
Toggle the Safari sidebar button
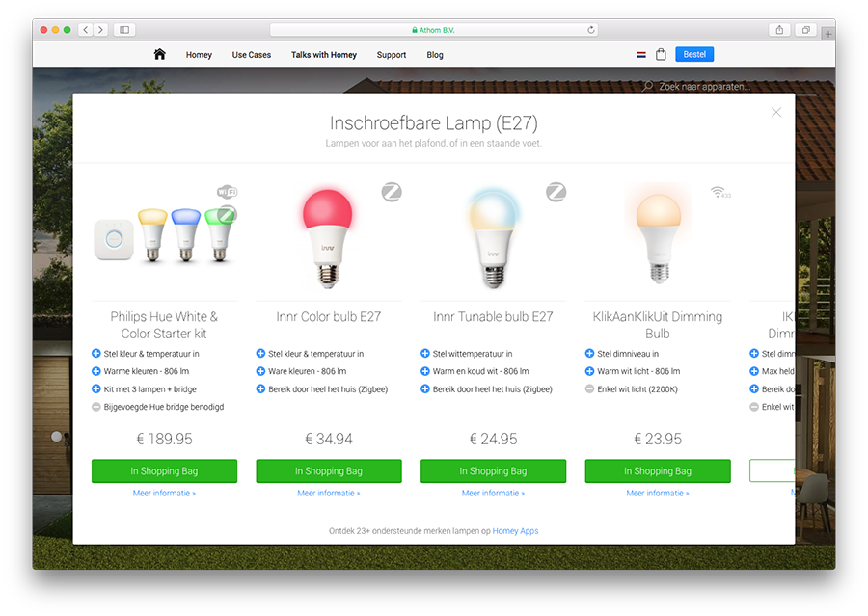point(124,30)
